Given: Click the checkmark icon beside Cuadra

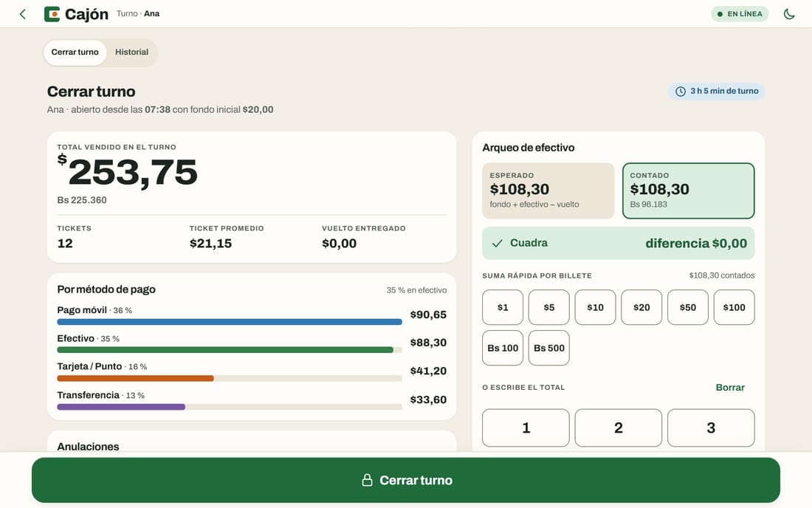Looking at the screenshot, I should pyautogui.click(x=497, y=243).
